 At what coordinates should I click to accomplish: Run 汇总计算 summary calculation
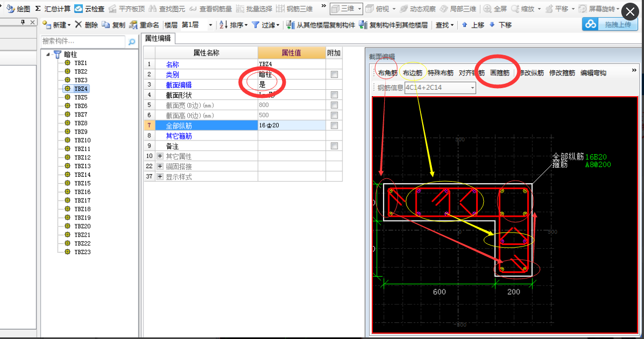coord(52,9)
